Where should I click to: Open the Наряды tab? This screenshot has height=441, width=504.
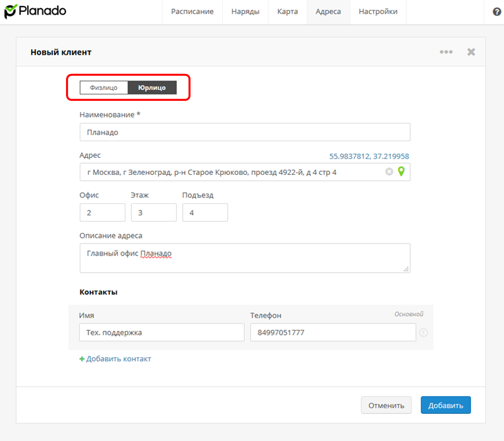(245, 12)
